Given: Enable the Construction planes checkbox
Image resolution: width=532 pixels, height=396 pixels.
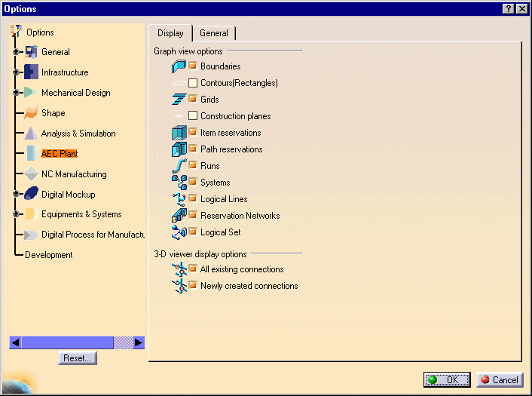Looking at the screenshot, I should point(193,116).
